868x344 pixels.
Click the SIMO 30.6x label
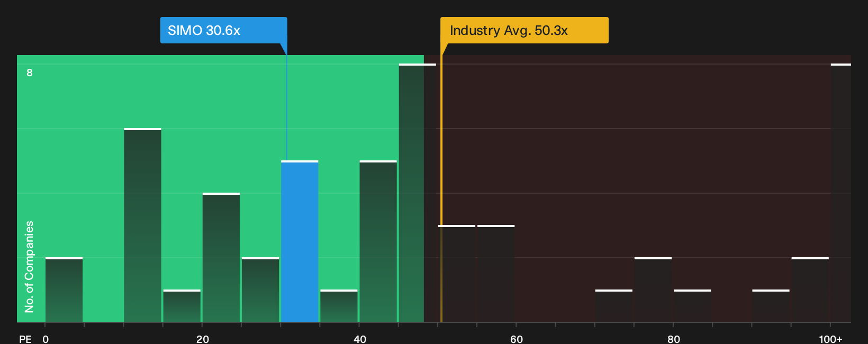point(223,30)
